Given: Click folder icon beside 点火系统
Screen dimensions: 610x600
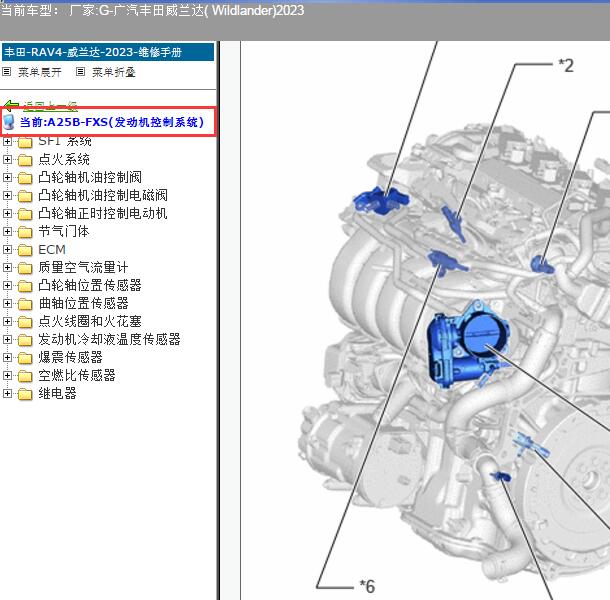Looking at the screenshot, I should (25, 160).
